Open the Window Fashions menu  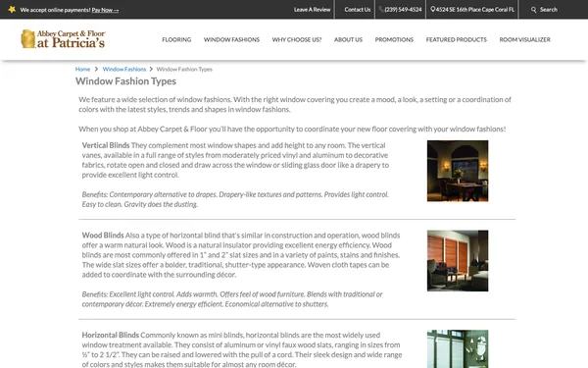pyautogui.click(x=231, y=40)
